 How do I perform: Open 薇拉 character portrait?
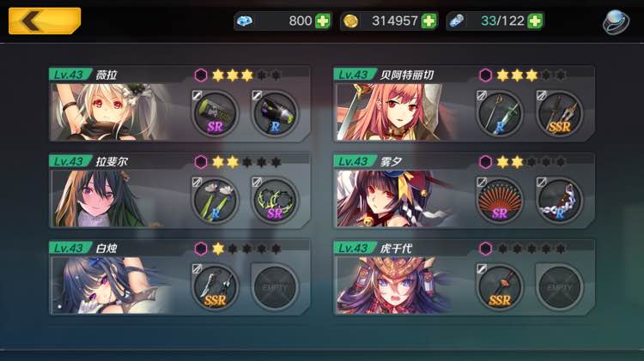(111, 112)
